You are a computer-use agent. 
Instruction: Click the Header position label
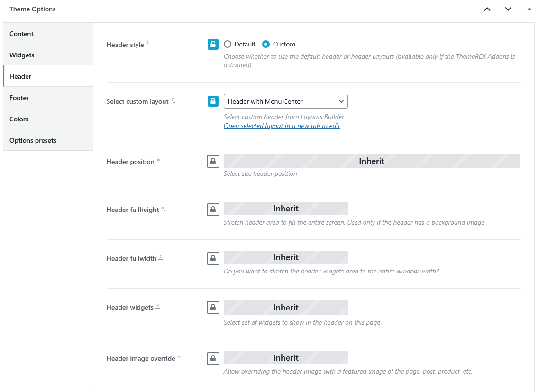(130, 162)
